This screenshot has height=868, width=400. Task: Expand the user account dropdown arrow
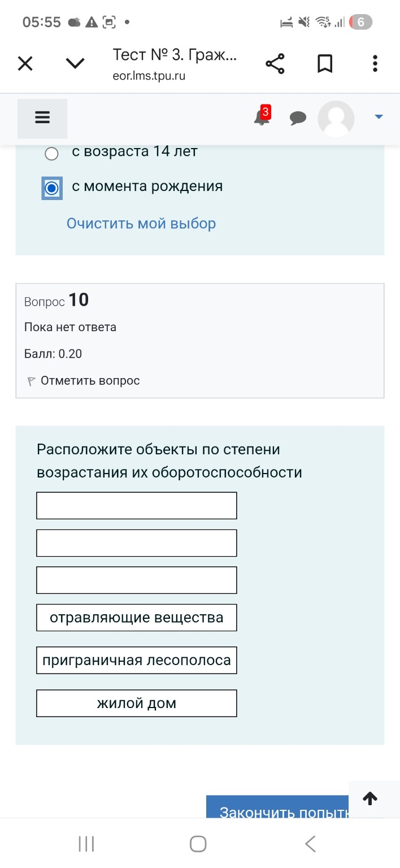[x=377, y=117]
